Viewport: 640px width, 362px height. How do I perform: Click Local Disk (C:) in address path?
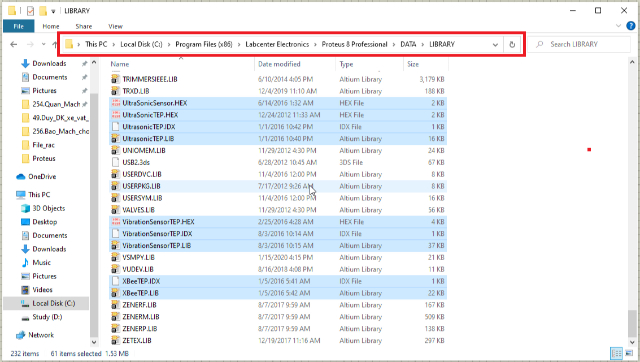click(141, 44)
